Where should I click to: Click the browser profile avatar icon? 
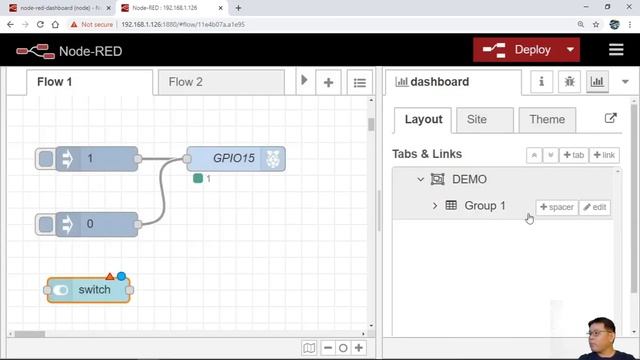pyautogui.click(x=614, y=24)
